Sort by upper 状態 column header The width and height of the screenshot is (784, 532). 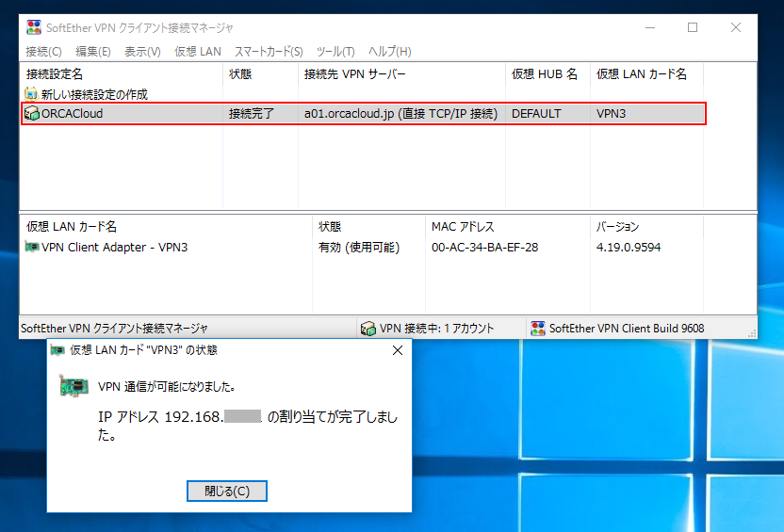260,74
